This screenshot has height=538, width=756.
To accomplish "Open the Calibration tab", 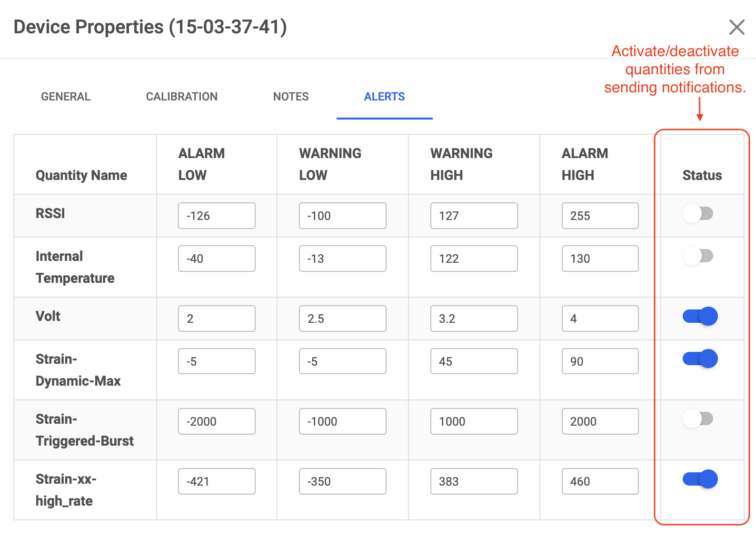I will 181,97.
